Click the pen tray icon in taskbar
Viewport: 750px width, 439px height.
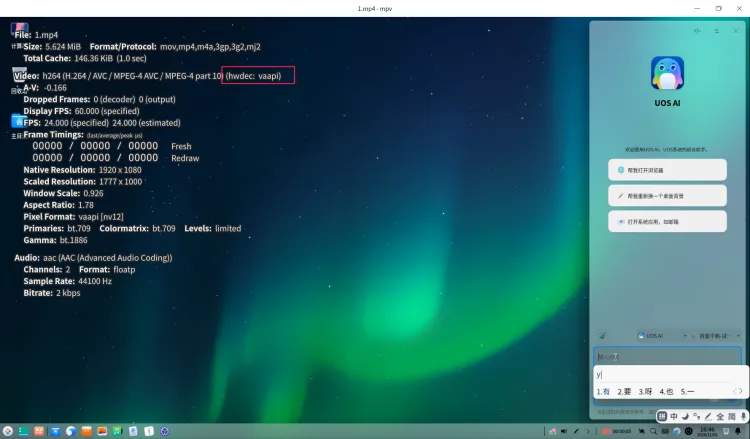pyautogui.click(x=576, y=431)
